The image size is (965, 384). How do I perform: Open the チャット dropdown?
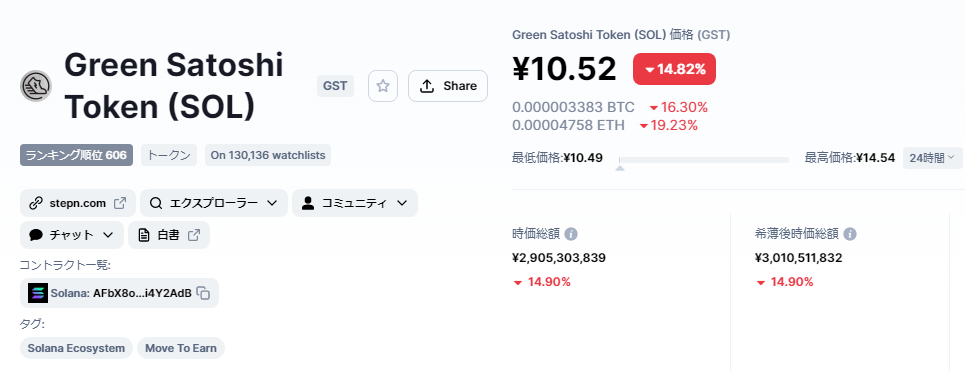(x=72, y=235)
